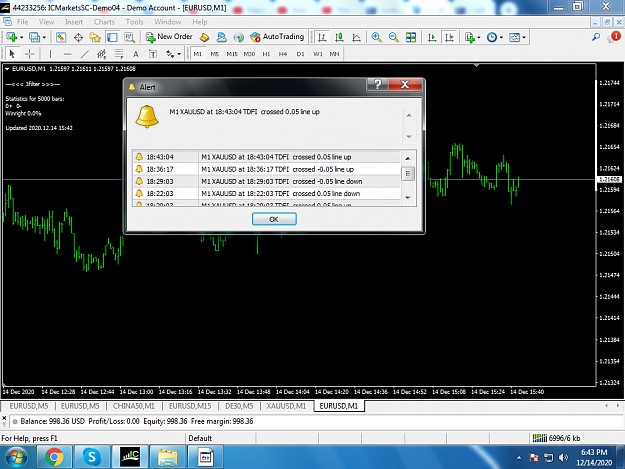
Task: Select the 18:36:17 alert entry
Action: tap(266, 169)
